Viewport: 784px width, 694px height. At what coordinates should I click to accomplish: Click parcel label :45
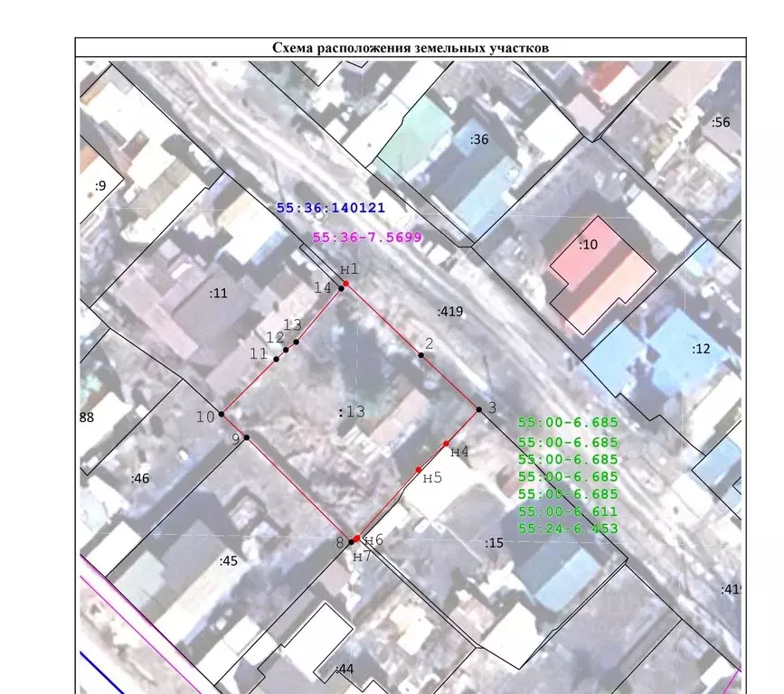click(x=228, y=561)
